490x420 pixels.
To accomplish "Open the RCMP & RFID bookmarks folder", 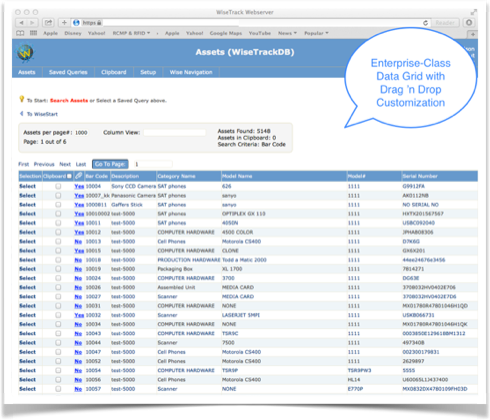I will click(131, 33).
